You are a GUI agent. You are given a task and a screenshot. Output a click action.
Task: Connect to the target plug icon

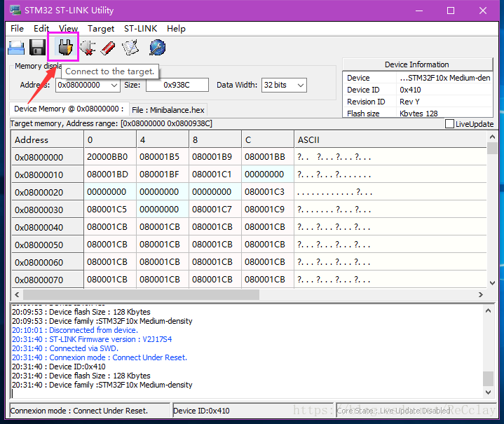tap(66, 48)
